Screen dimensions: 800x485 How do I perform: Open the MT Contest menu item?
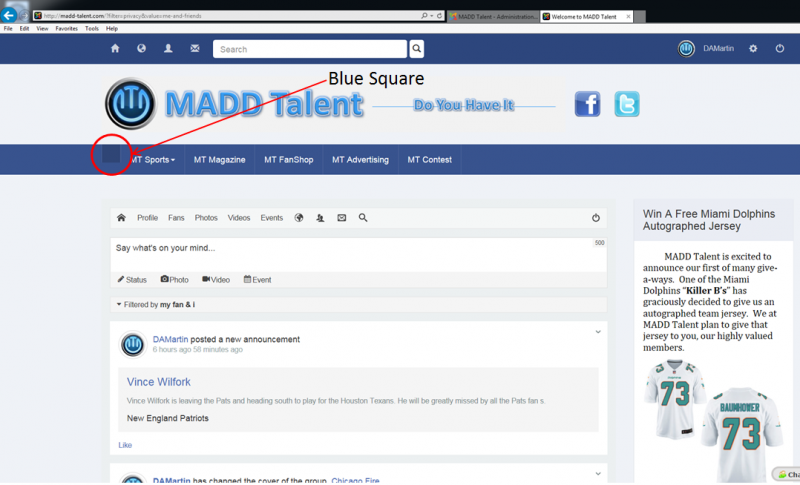(430, 160)
